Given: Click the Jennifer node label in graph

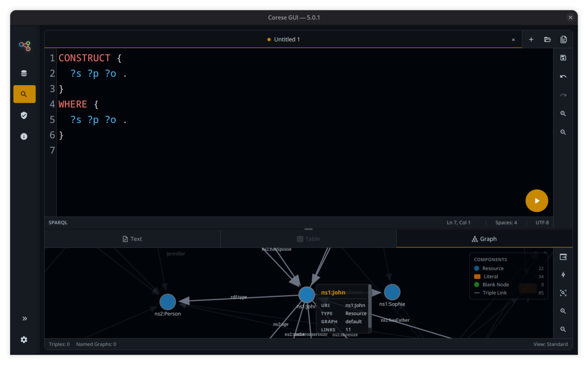Looking at the screenshot, I should [176, 254].
